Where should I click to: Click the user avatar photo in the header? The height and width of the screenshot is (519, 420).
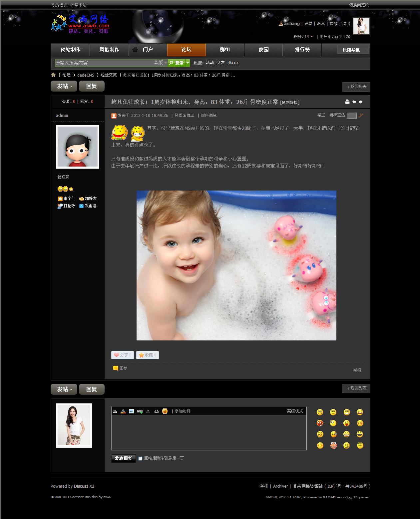pos(361,26)
